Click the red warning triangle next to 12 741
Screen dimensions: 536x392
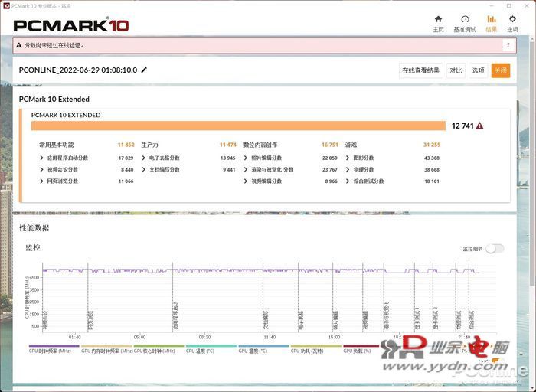coord(479,126)
